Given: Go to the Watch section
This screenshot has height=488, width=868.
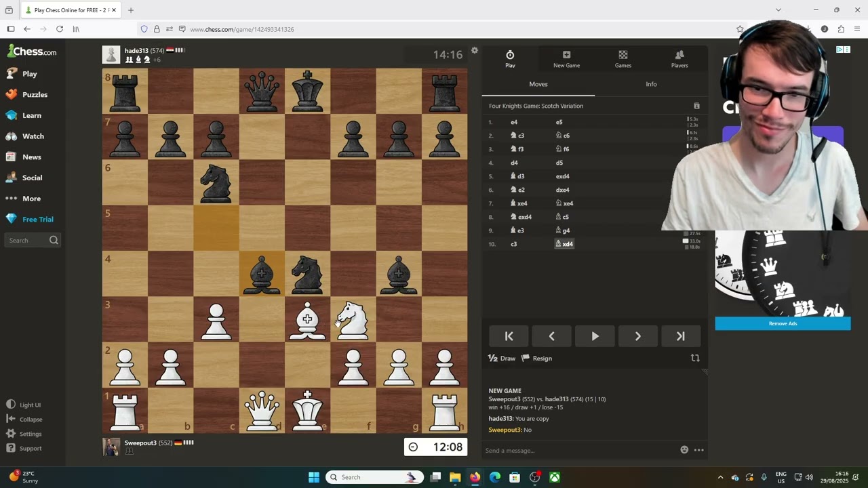Looking at the screenshot, I should coord(33,136).
